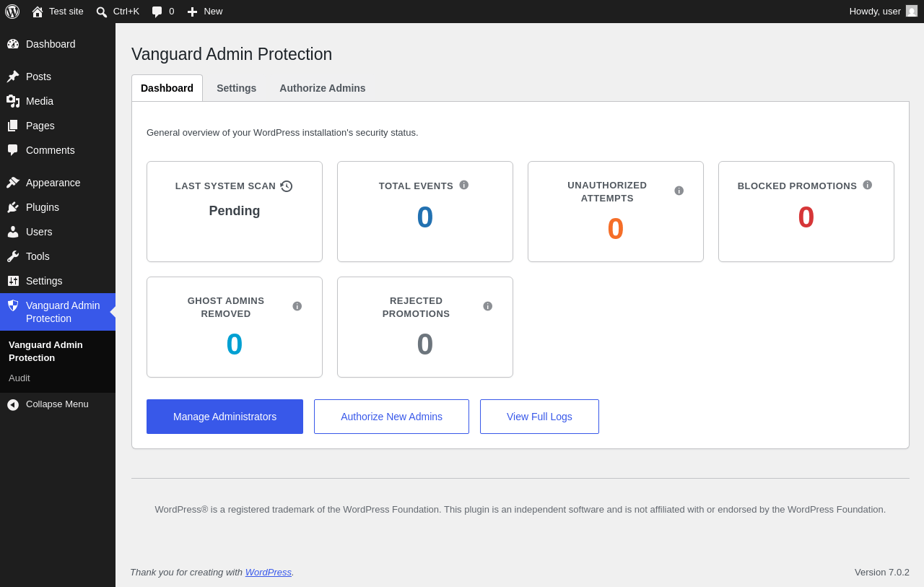Click the Rejected Promotions count value
The height and width of the screenshot is (587, 924).
(x=425, y=344)
